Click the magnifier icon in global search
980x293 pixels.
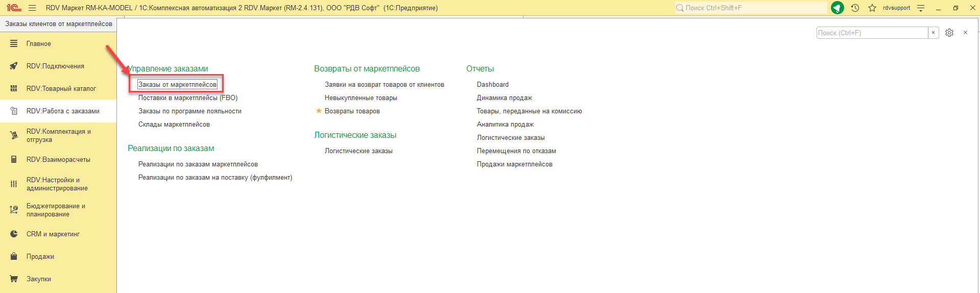point(680,8)
